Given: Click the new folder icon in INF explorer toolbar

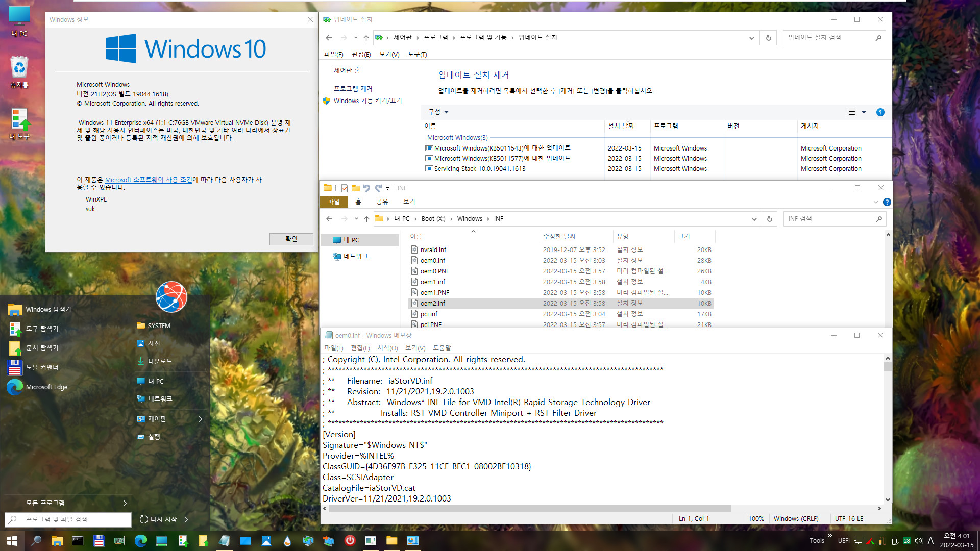Looking at the screenshot, I should [x=356, y=188].
